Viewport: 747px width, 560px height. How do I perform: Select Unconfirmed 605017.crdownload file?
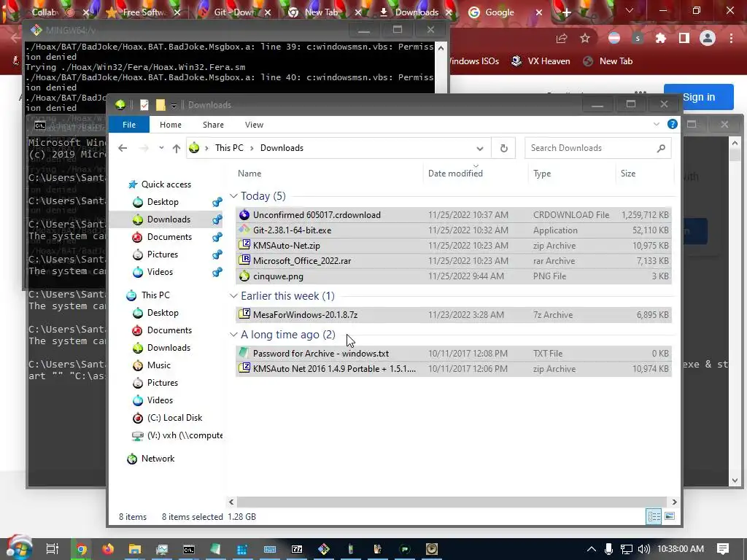453,215
